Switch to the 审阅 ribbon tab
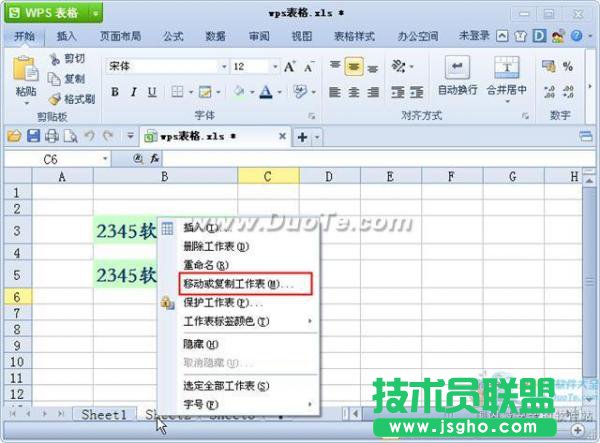Viewport: 600px width, 443px height. point(259,36)
